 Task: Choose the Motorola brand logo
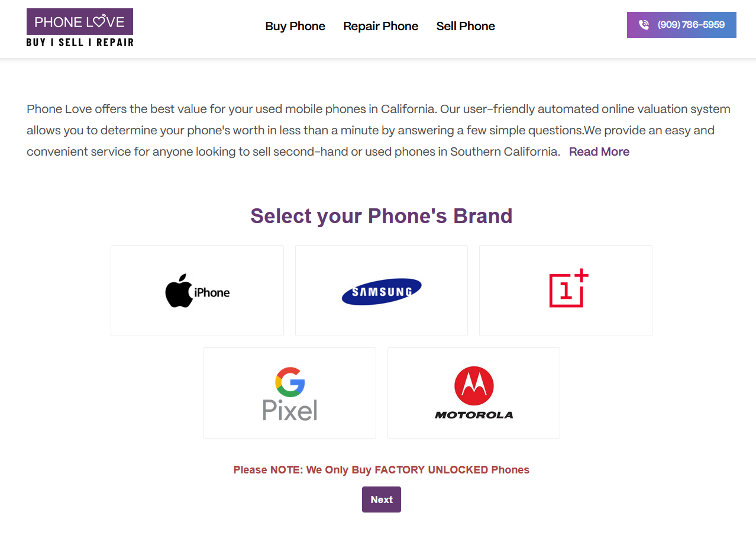(474, 392)
